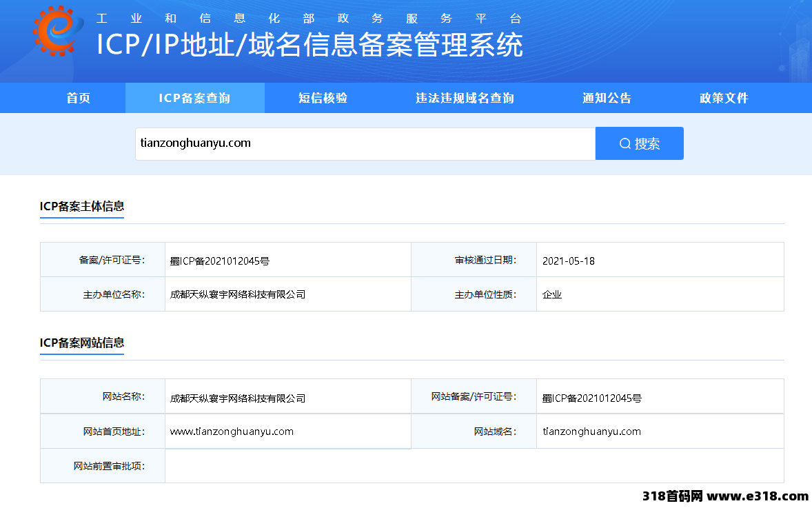Select 蜀ICP备2021012045号 in the 备案/许可证号 row
Image resolution: width=812 pixels, height=508 pixels.
click(x=220, y=261)
